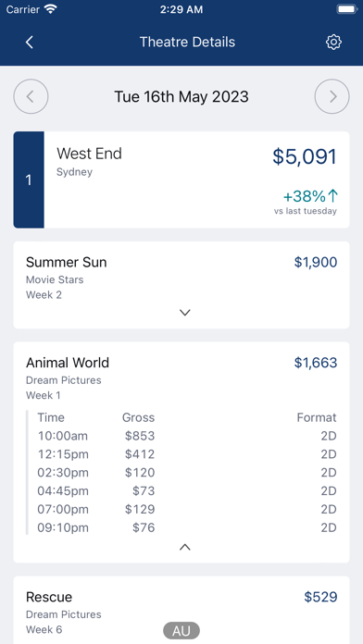This screenshot has width=363, height=644.
Task: Go to the previous day with left arrow
Action: click(x=31, y=96)
